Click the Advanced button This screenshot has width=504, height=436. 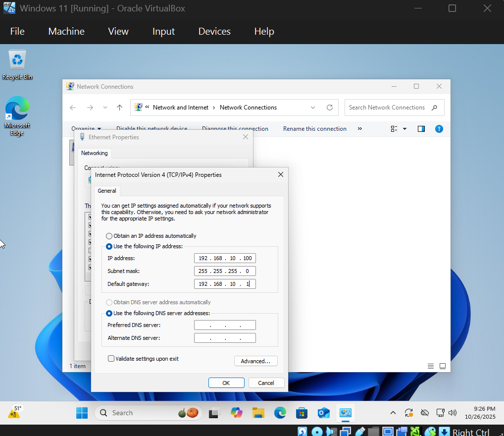point(255,361)
